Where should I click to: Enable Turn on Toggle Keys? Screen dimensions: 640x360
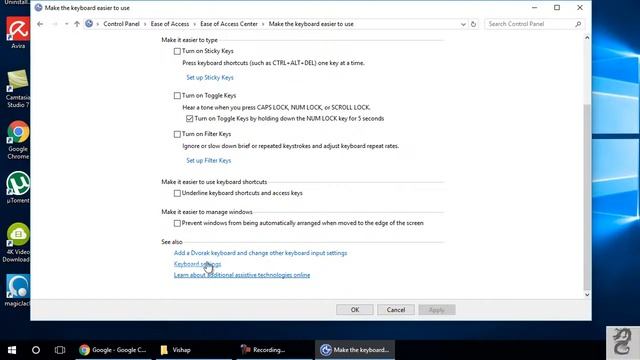[177, 96]
